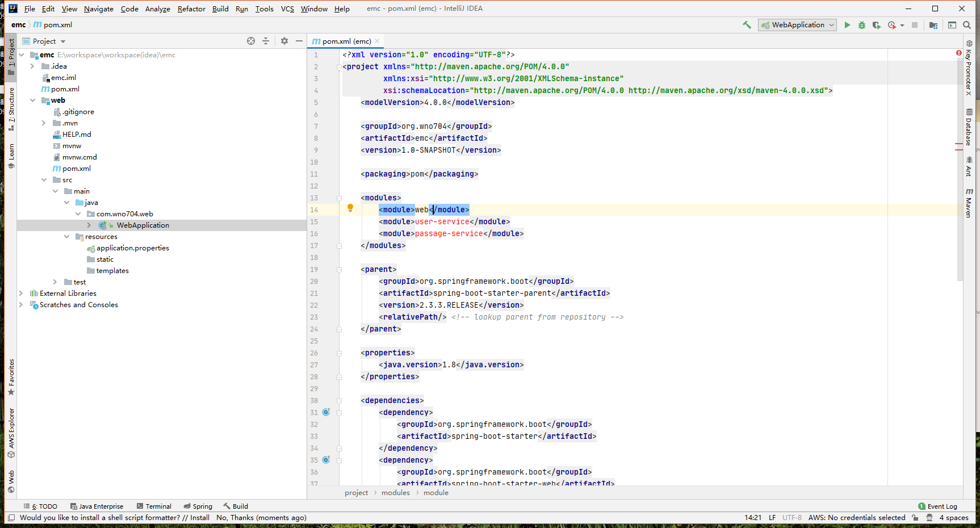
Task: Click the editor vertical scrollbar
Action: coord(960,170)
